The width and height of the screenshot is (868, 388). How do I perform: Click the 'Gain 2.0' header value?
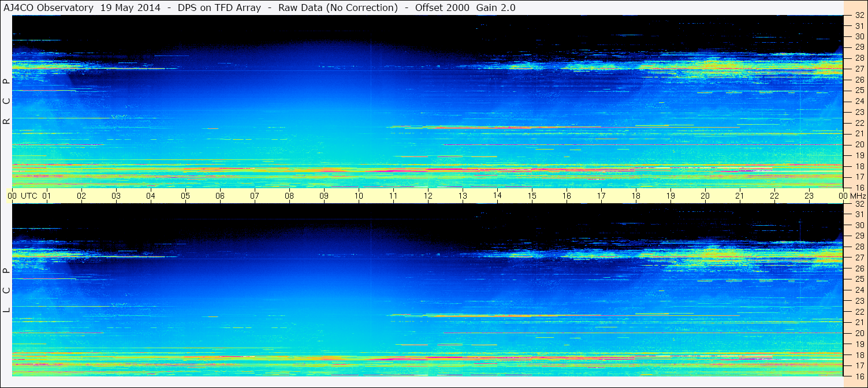pos(496,8)
